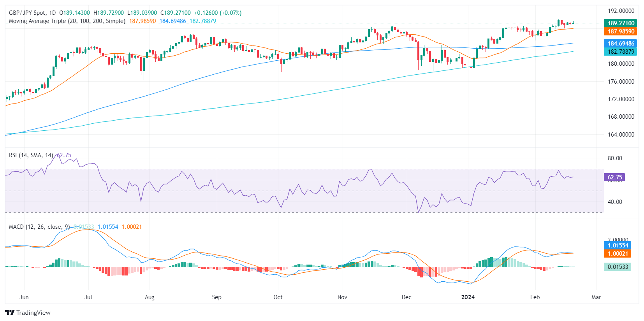Open the MACD (12, 26, close, 9) legend

39,227
